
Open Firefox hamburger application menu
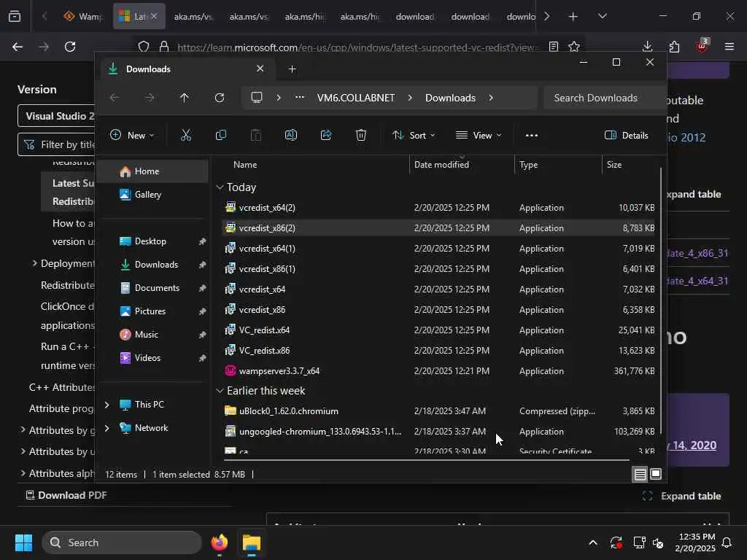(729, 47)
